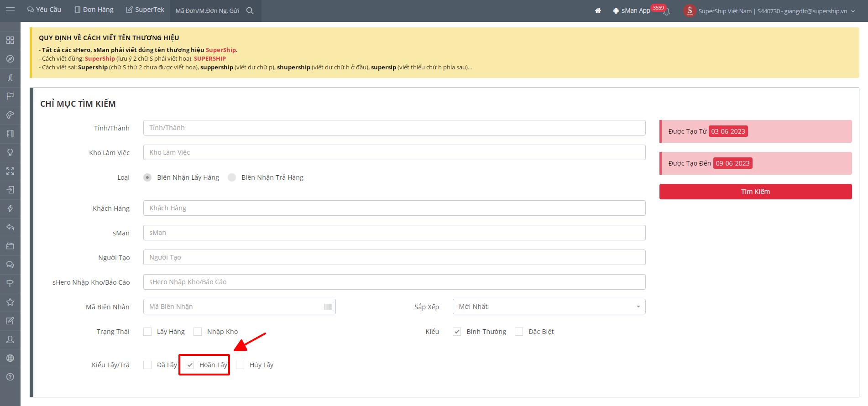
Task: Open the Khách Hàng select field
Action: point(394,208)
